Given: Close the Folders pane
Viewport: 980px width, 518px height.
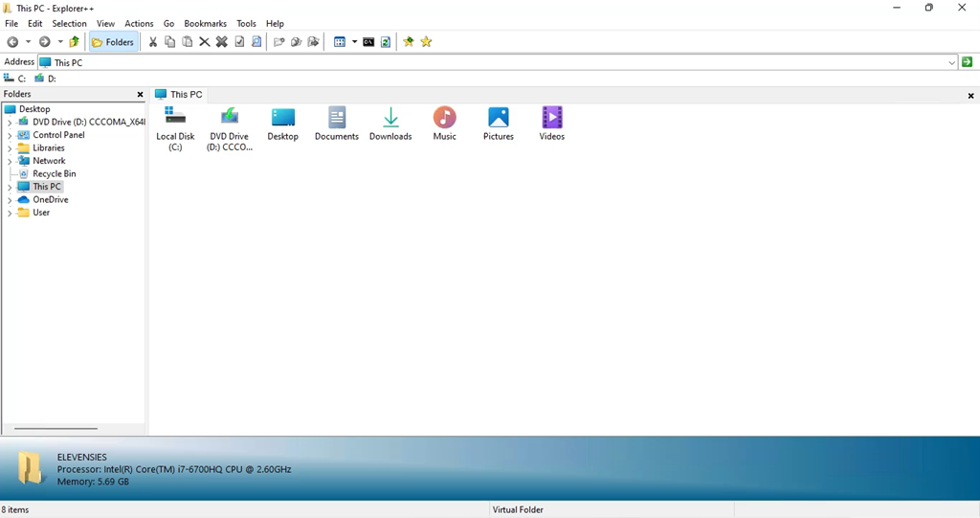Looking at the screenshot, I should click(x=140, y=95).
